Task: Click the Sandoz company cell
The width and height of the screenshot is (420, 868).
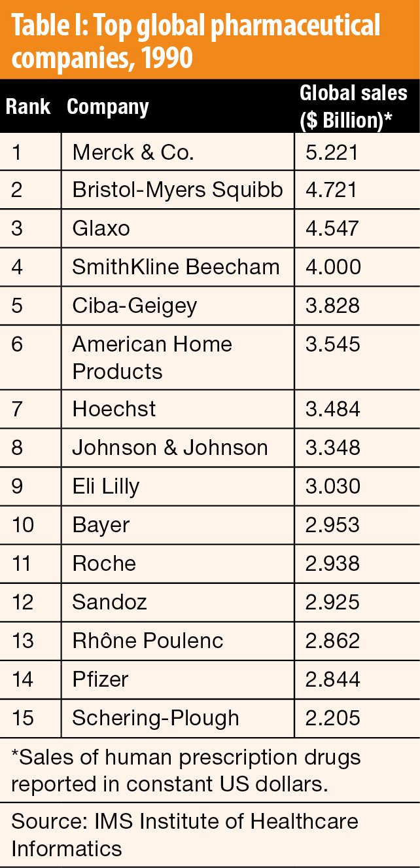Action: (x=177, y=602)
